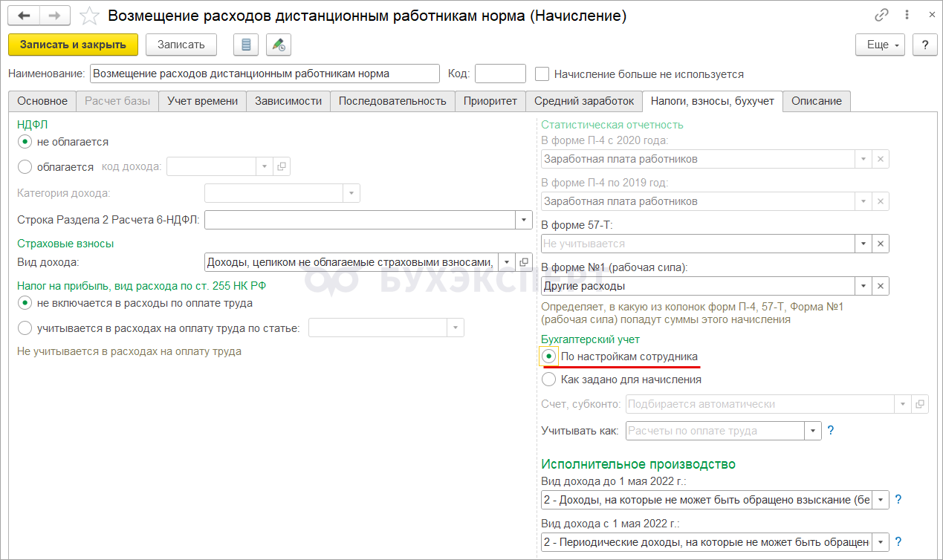Select the Налоги, взносы, бухучет tab
The height and width of the screenshot is (560, 943).
click(713, 101)
